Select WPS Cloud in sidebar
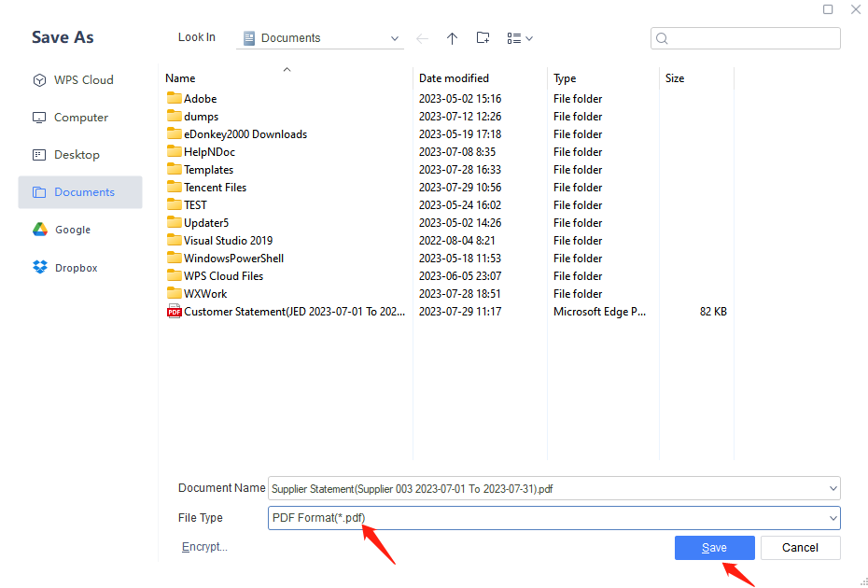The image size is (868, 588). click(x=83, y=80)
